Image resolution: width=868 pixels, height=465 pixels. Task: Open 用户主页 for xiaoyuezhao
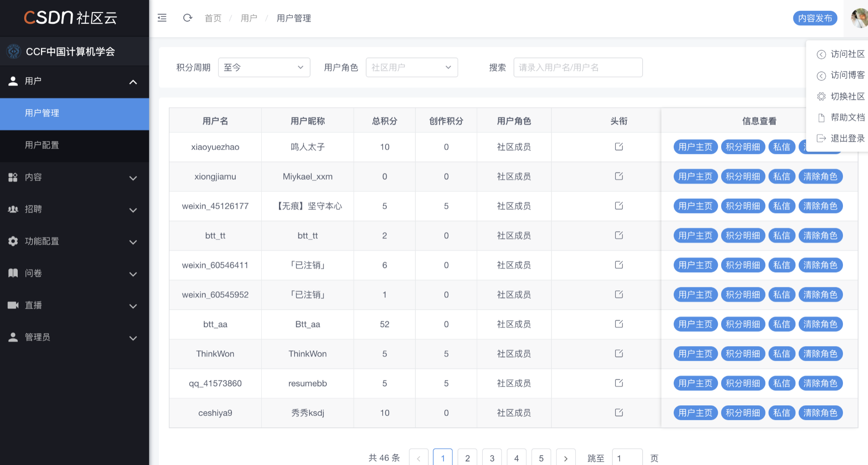[x=695, y=147]
